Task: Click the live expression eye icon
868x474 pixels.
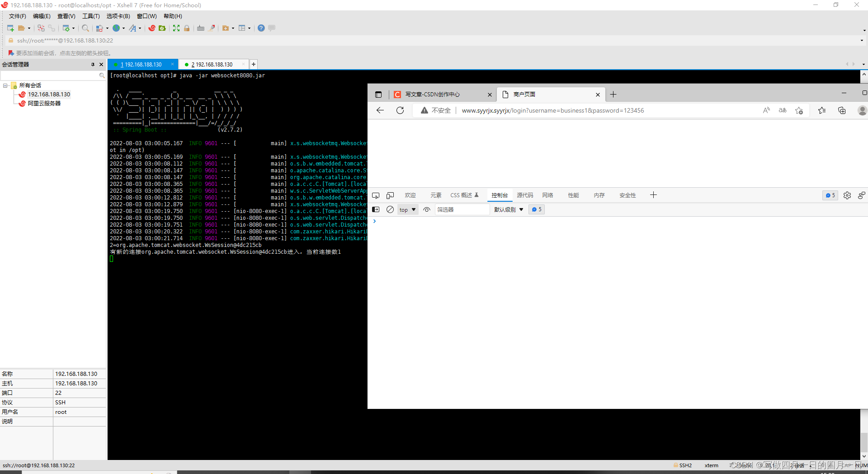Action: click(427, 209)
